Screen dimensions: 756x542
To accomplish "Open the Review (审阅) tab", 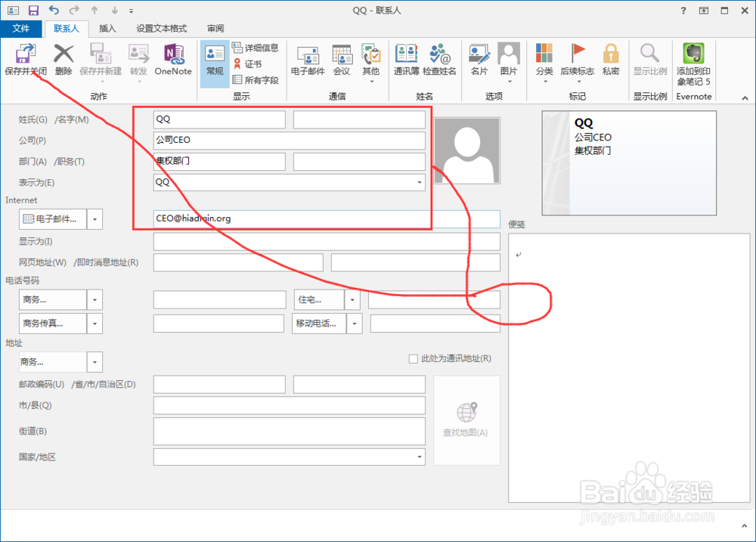I will tap(215, 29).
